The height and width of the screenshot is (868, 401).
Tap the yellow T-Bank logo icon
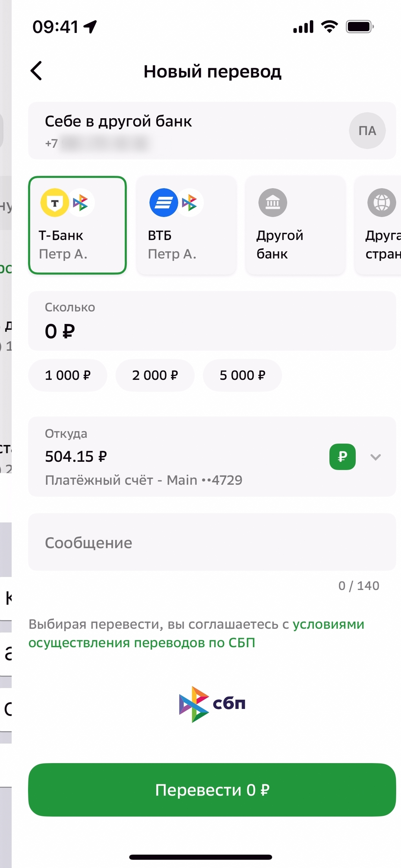(x=54, y=203)
